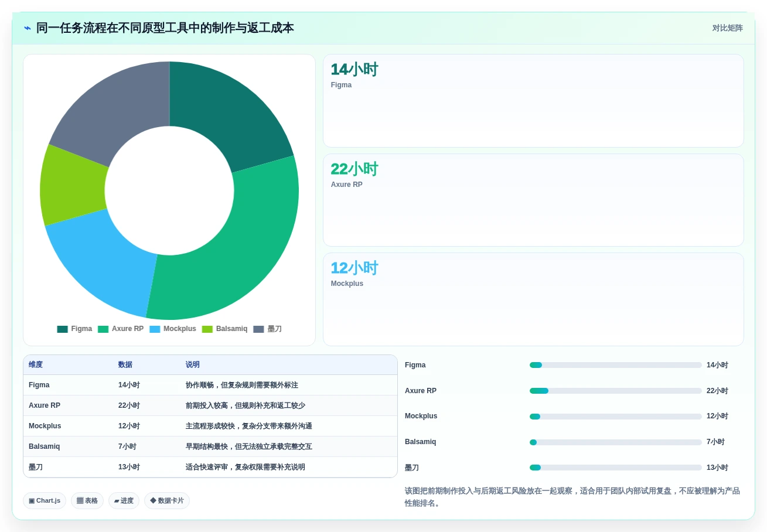
Task: Click the 表格 tag chip
Action: pos(87,500)
